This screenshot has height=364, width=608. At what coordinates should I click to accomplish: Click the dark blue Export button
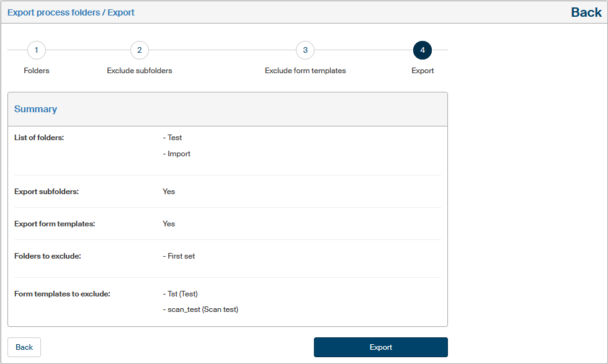click(380, 347)
